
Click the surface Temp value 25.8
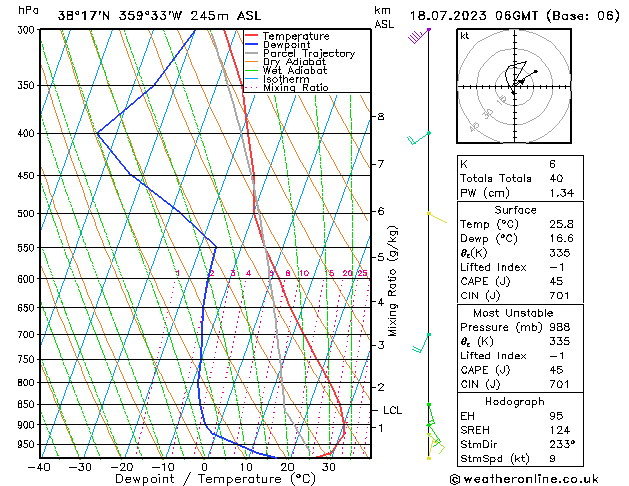561,224
